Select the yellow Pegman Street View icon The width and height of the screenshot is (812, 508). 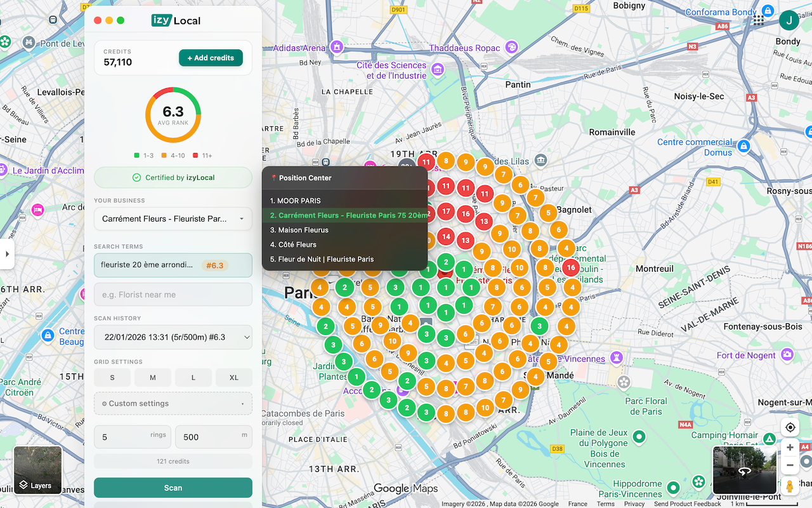(790, 486)
